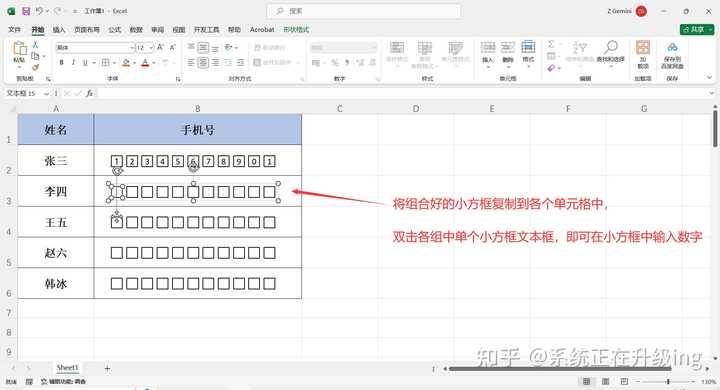
Task: Switch to Page Layout view in status bar
Action: [605, 381]
